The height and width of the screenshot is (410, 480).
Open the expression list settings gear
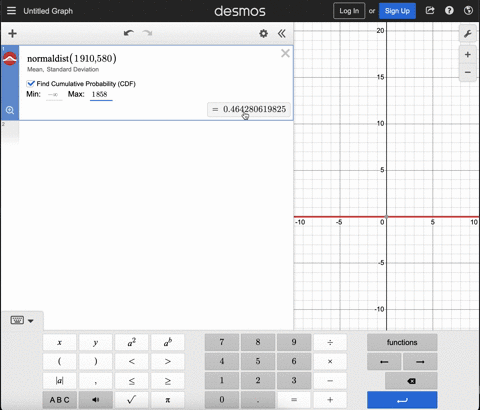coord(263,33)
